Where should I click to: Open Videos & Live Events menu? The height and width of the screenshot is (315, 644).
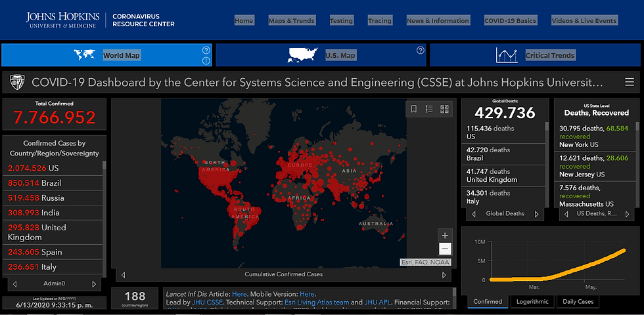click(x=584, y=20)
